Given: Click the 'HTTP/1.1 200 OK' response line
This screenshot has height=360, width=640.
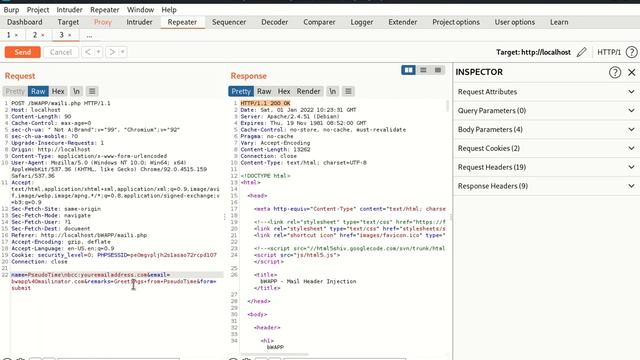Looking at the screenshot, I should pyautogui.click(x=265, y=103).
